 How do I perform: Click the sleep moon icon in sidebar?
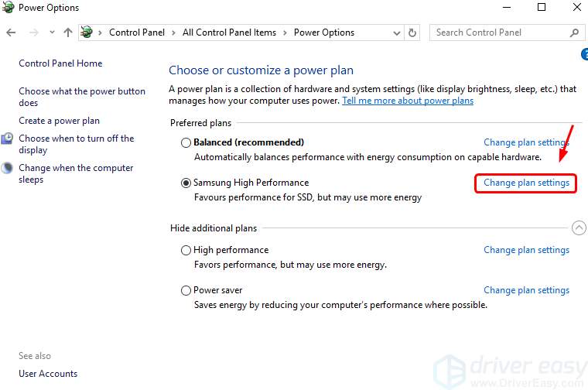pos(7,168)
